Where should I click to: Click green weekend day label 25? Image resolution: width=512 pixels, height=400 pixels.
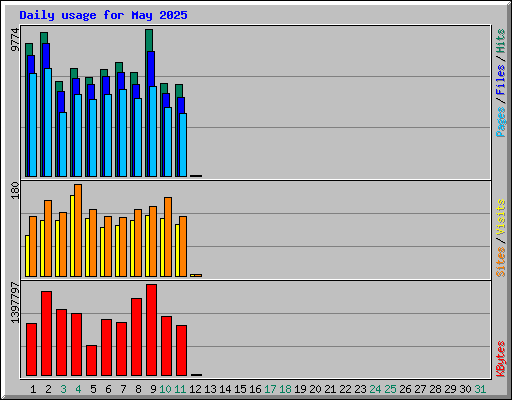tap(390, 389)
